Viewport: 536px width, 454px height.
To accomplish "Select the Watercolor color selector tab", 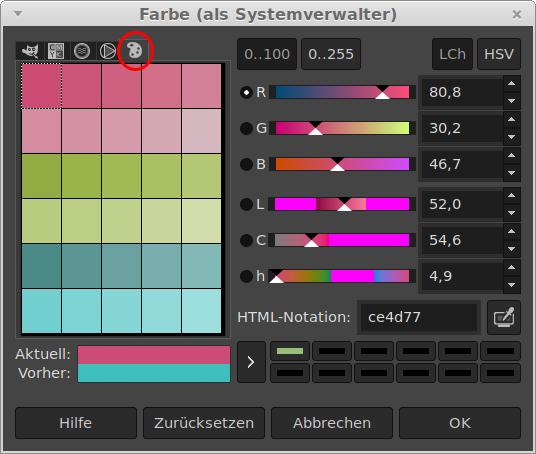I will click(x=82, y=51).
